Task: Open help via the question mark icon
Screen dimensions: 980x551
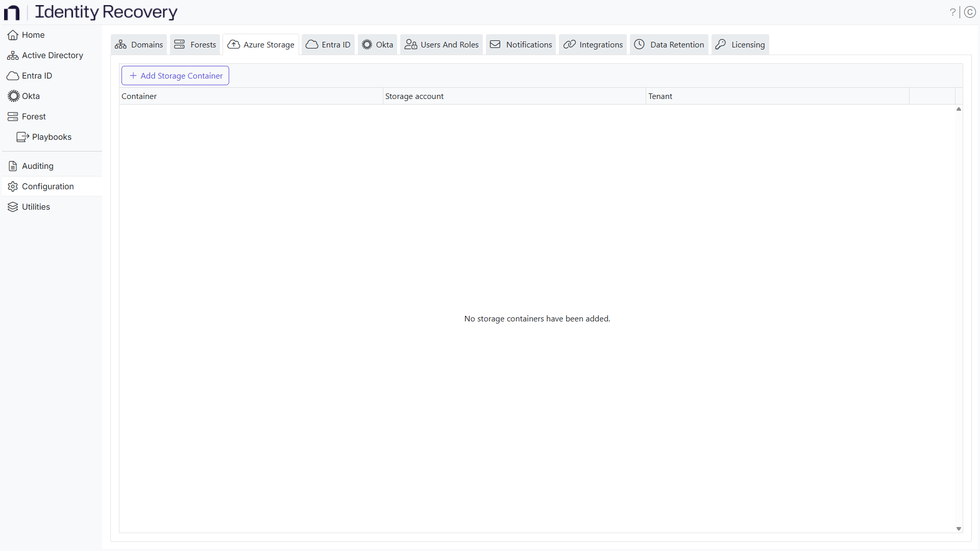Action: tap(953, 12)
